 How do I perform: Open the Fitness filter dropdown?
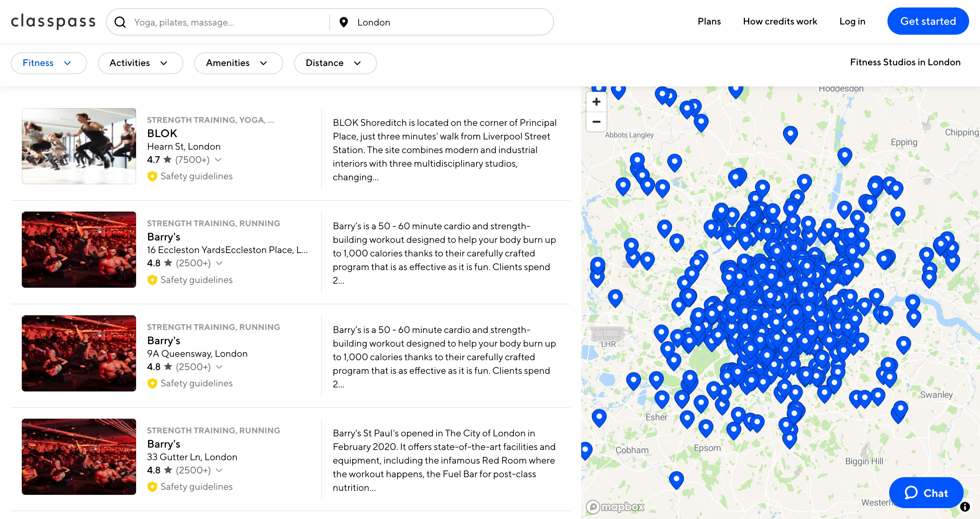[x=49, y=63]
